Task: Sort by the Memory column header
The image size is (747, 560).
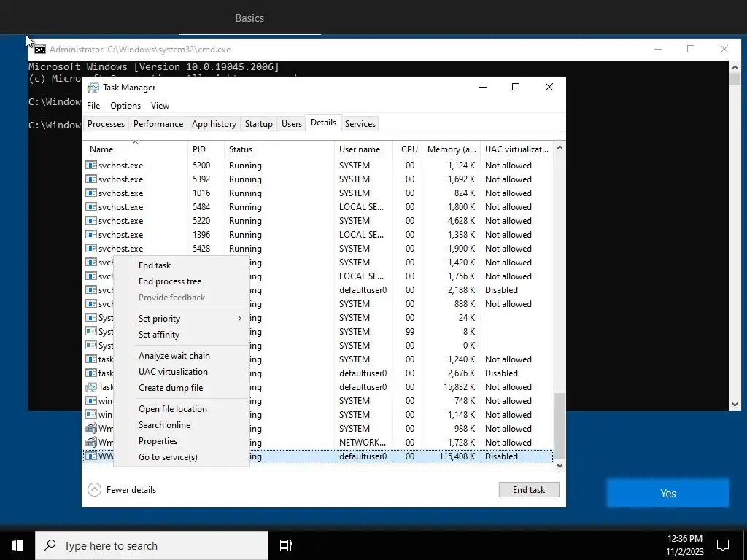Action: pyautogui.click(x=451, y=149)
